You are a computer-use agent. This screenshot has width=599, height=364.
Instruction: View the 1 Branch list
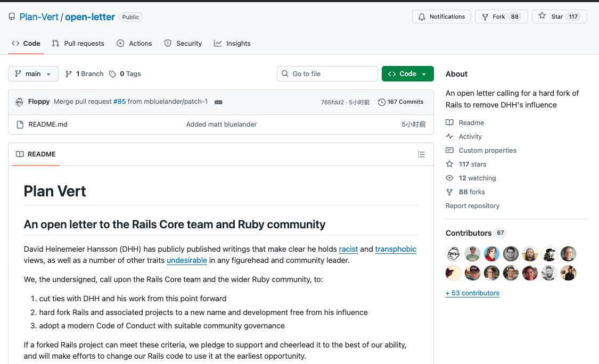pos(84,74)
